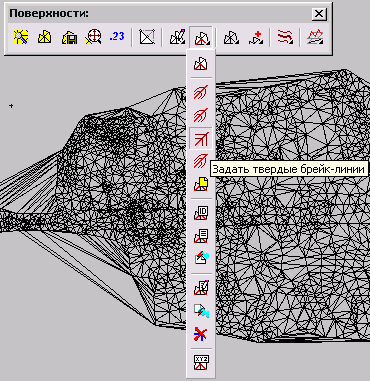Choose the list document breaklines icon
This screenshot has width=370, height=381.
point(201,236)
